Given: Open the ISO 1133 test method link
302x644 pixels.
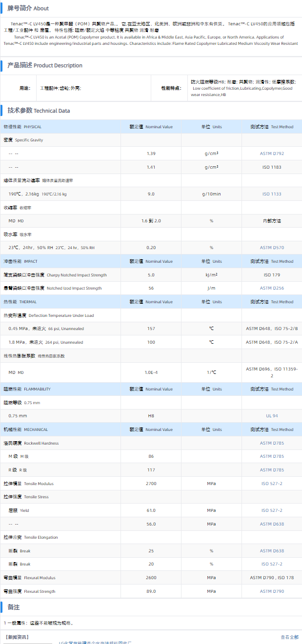Looking at the screenshot, I should coord(272,194).
